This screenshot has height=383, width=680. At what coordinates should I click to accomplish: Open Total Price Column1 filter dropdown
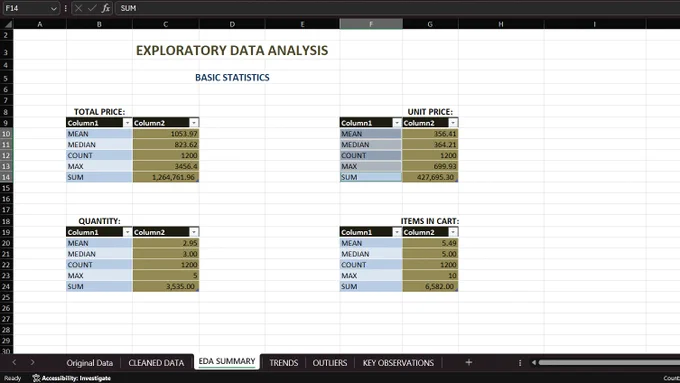(x=127, y=123)
